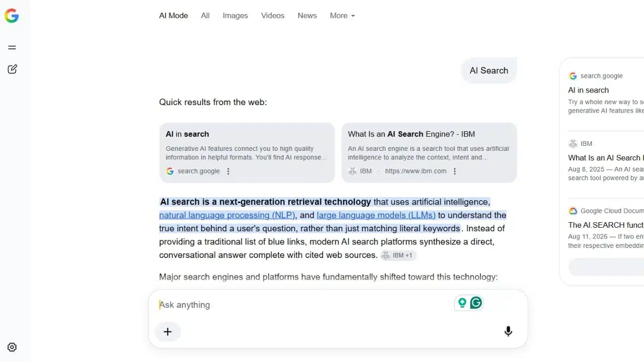Open settings gear icon in sidebar
The image size is (644, 362).
pyautogui.click(x=12, y=347)
